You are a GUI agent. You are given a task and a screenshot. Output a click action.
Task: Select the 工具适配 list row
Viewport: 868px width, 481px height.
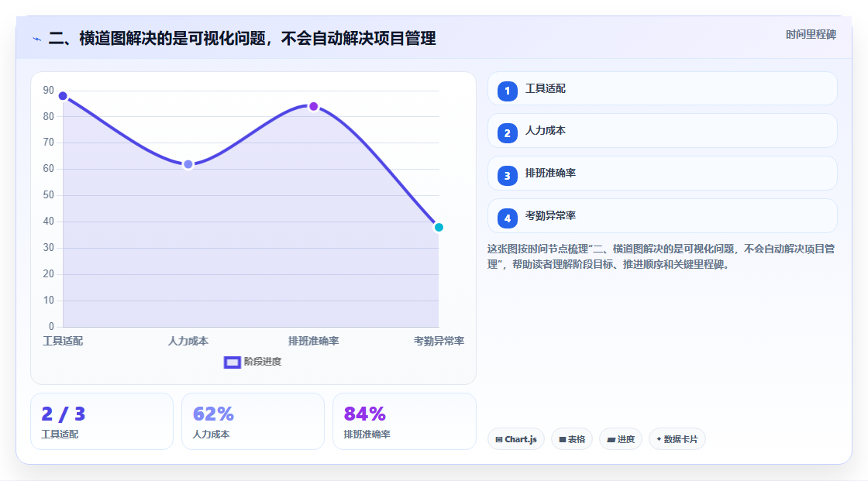tap(662, 88)
